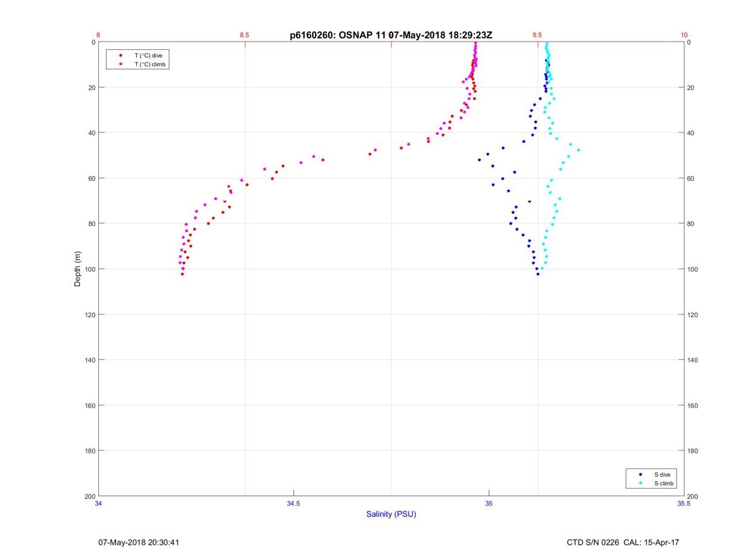Click the 140 tick on the left depth axis
This screenshot has height=558, width=756.
(89, 360)
